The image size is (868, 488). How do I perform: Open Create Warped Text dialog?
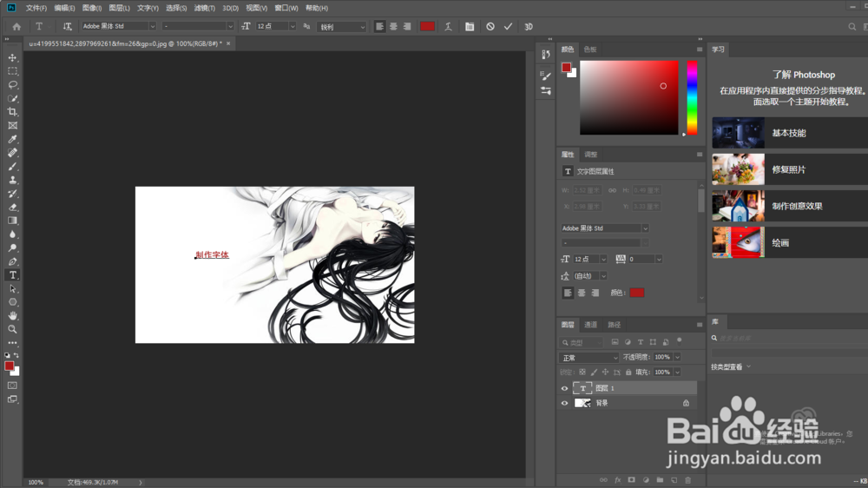pos(448,27)
